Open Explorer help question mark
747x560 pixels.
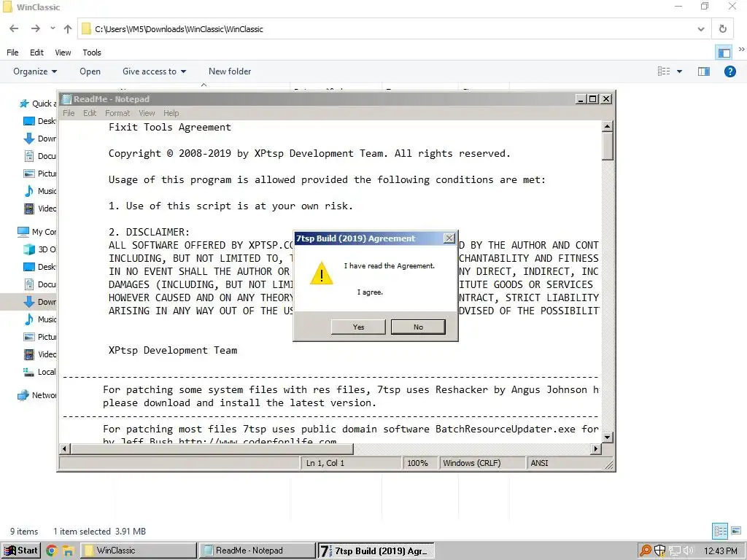click(x=729, y=71)
